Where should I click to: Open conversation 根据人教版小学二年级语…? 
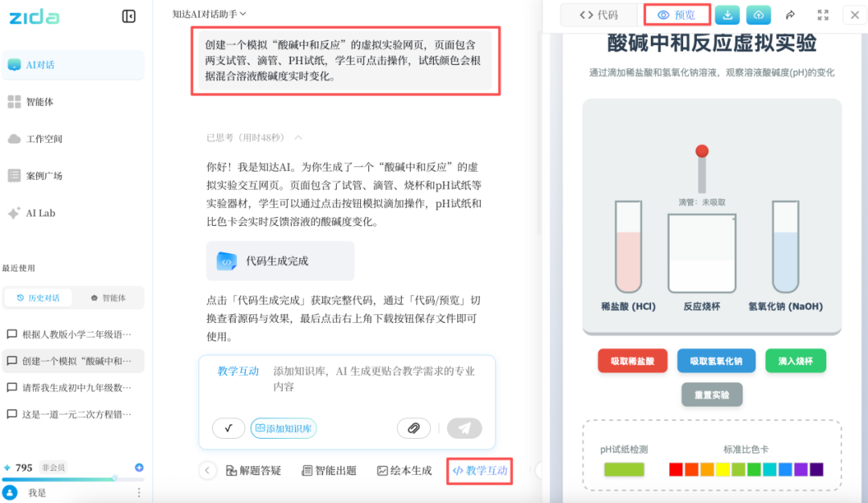pyautogui.click(x=73, y=334)
